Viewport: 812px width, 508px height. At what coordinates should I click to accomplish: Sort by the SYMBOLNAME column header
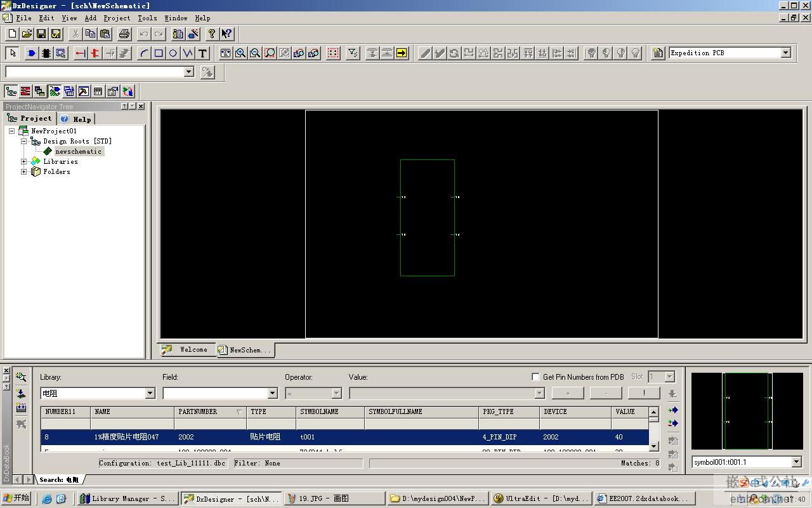[331, 411]
